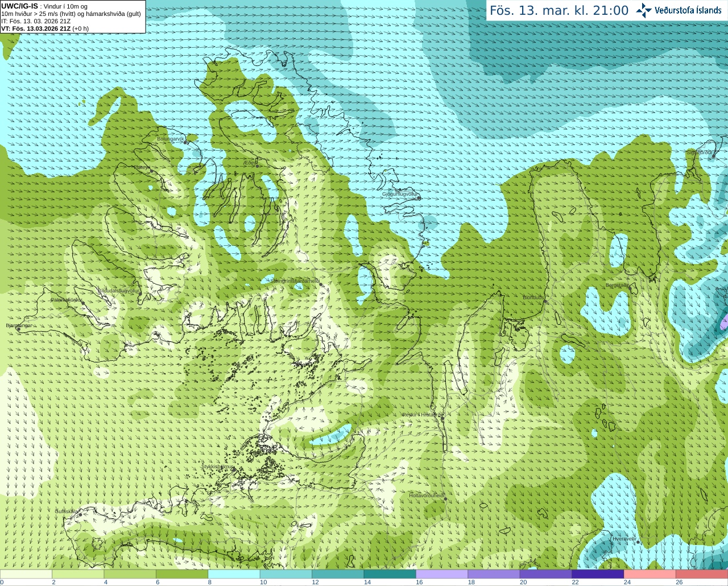
Task: Click the Gjögurflugvöllur station dot
Action: click(419, 198)
